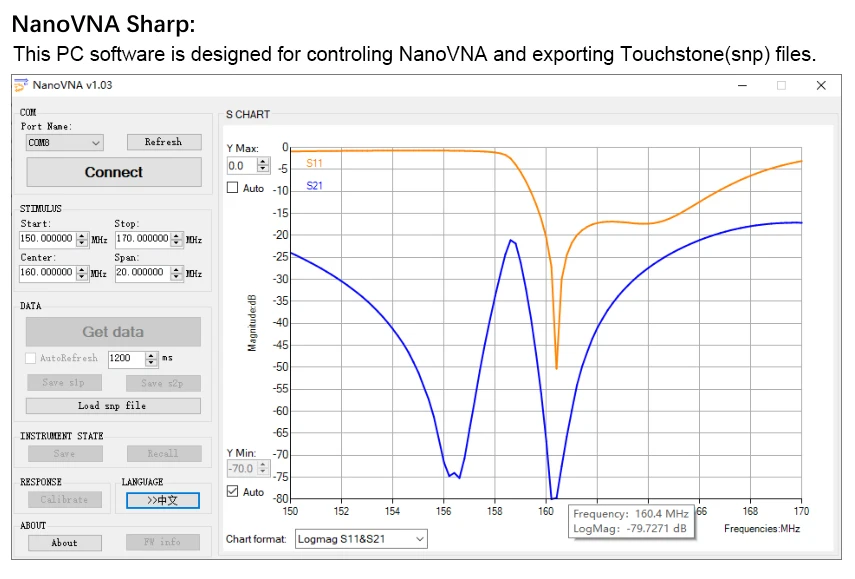Toggle the AutoRefresh checkbox
855x579 pixels.
pyautogui.click(x=31, y=358)
